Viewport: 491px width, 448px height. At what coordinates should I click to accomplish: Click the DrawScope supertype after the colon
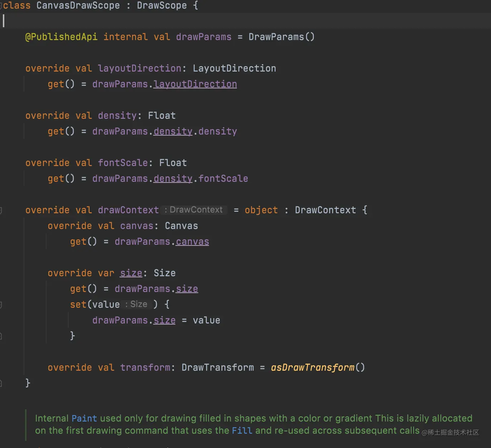[x=162, y=5]
